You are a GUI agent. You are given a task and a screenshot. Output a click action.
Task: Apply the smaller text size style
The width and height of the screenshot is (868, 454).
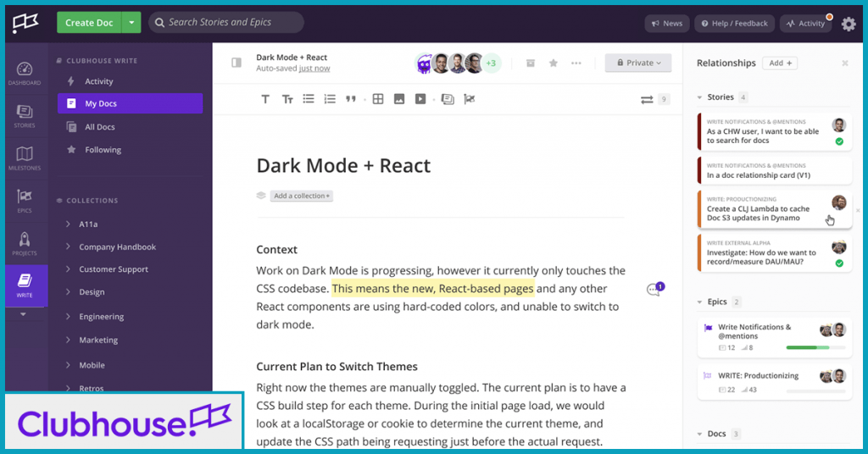tap(287, 100)
